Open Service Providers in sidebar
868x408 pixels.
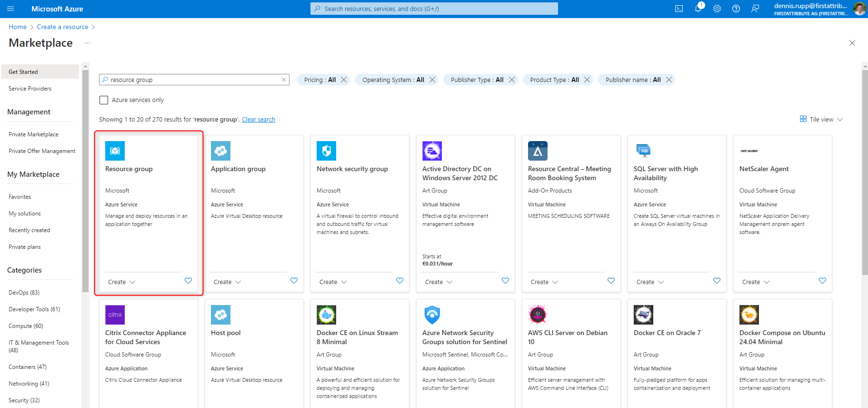30,89
